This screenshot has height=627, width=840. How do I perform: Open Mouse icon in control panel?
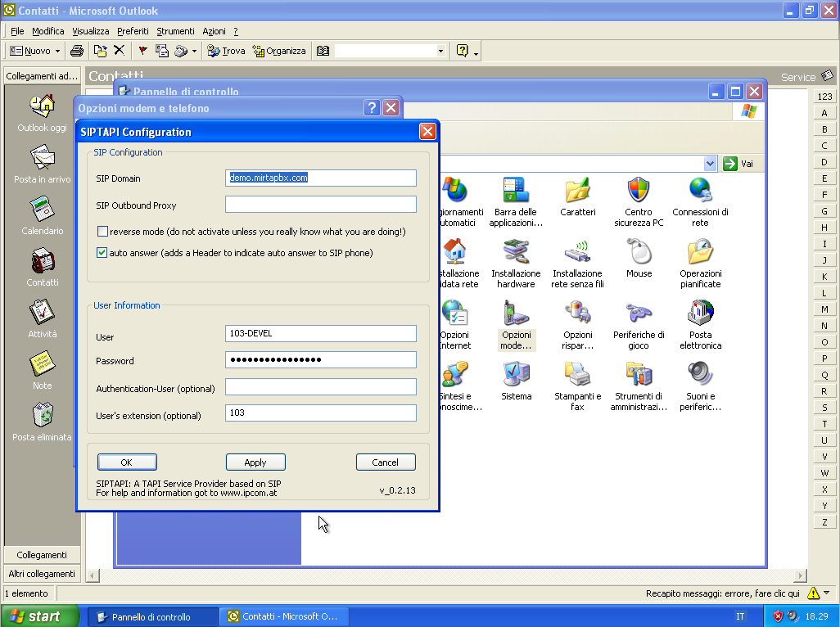(x=639, y=258)
